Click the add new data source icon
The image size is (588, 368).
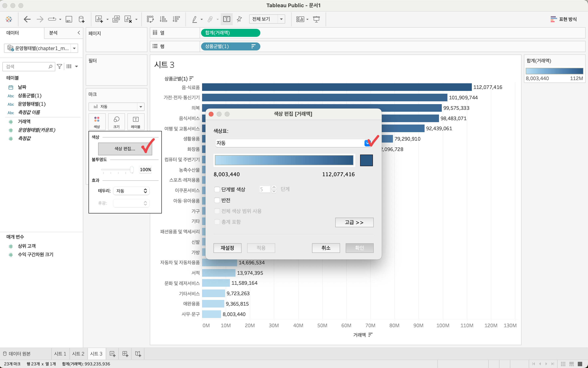pos(82,19)
